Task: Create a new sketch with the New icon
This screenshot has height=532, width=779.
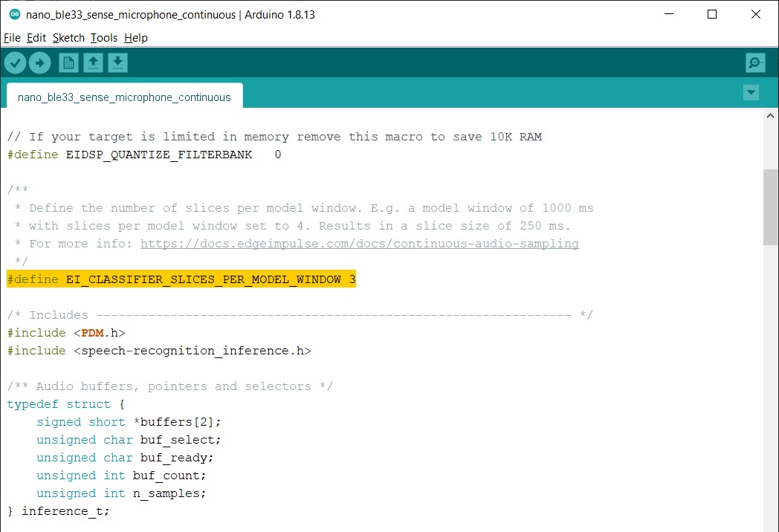Action: coord(68,62)
